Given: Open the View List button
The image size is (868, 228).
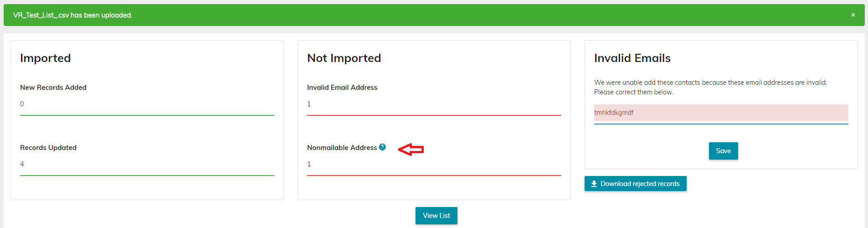Looking at the screenshot, I should (x=436, y=216).
